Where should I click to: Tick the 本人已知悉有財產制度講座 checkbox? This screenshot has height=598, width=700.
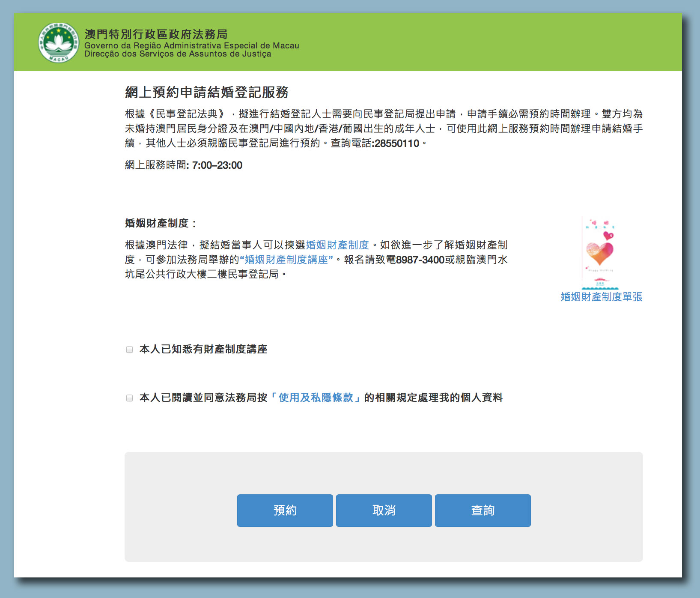(130, 350)
